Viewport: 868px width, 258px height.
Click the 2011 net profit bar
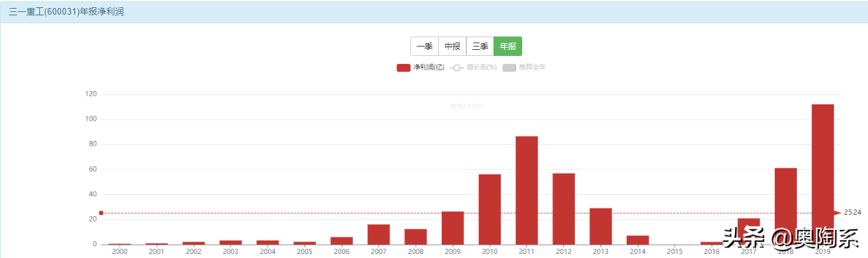(x=527, y=190)
